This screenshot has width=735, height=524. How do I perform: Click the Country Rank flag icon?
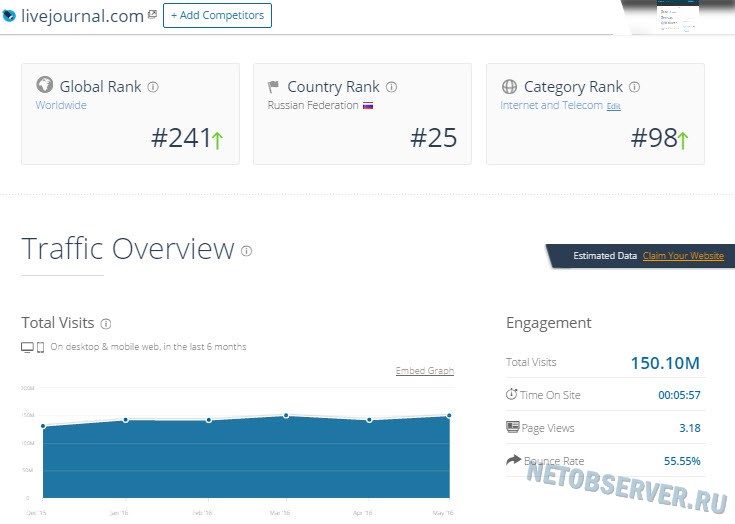coord(273,86)
